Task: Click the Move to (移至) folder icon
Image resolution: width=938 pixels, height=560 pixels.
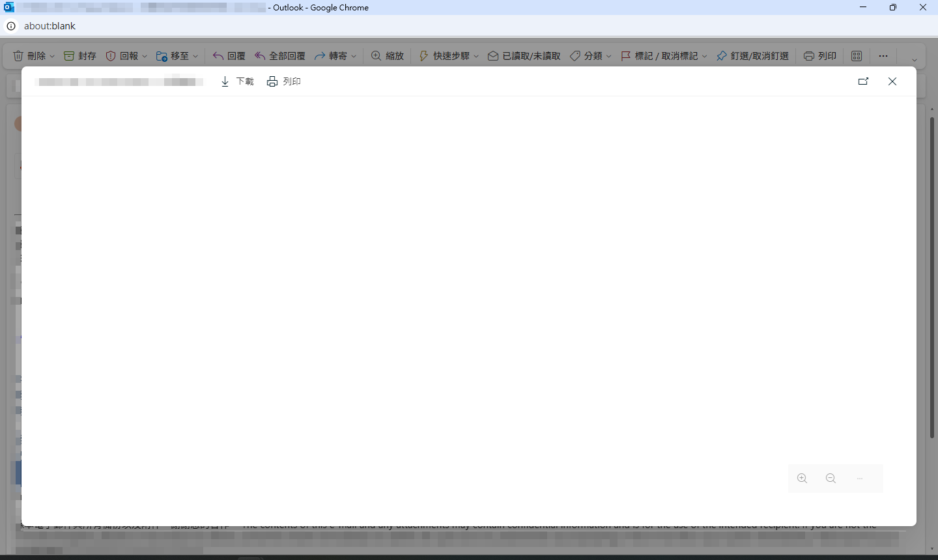Action: [162, 56]
